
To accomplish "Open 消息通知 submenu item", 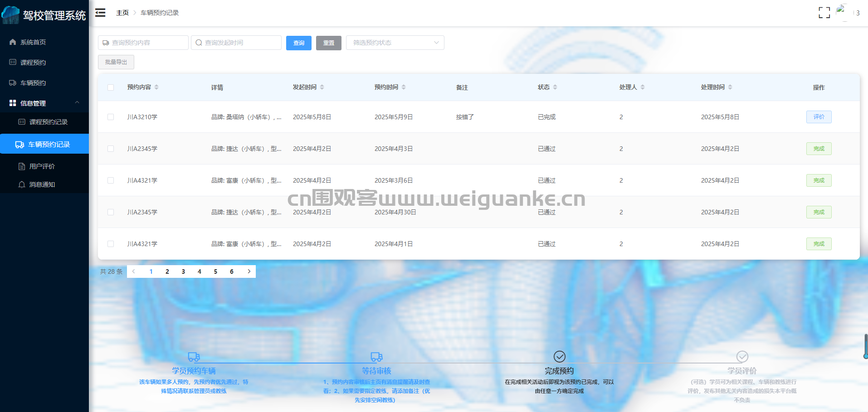I will [44, 184].
